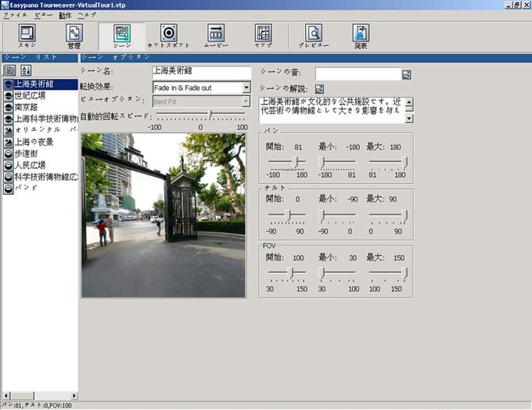Click the icon beside バンド in scene list
The width and height of the screenshot is (532, 410).
(9, 189)
